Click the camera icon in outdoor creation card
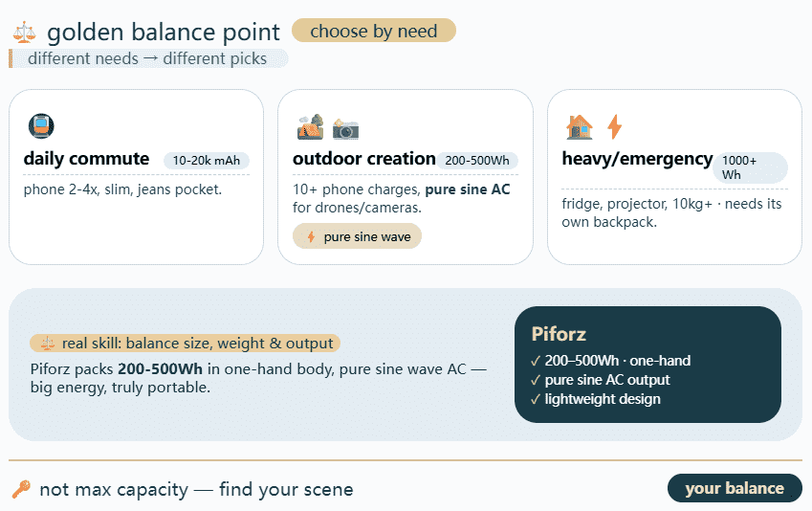 (x=345, y=128)
